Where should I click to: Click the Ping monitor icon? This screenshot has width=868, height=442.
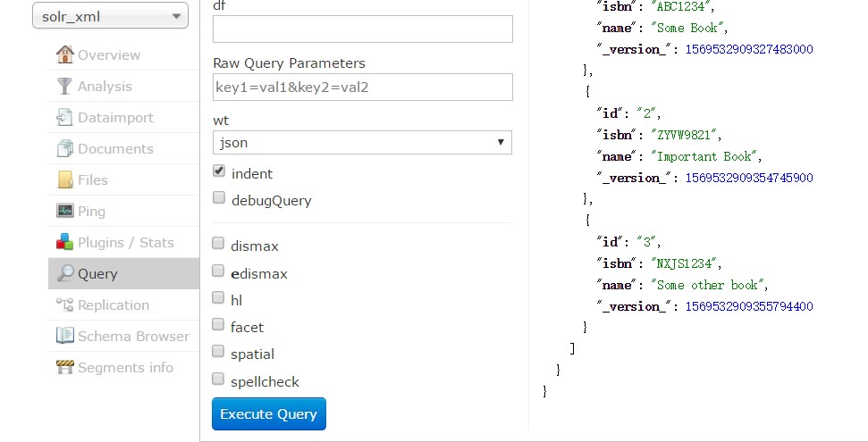coord(64,211)
